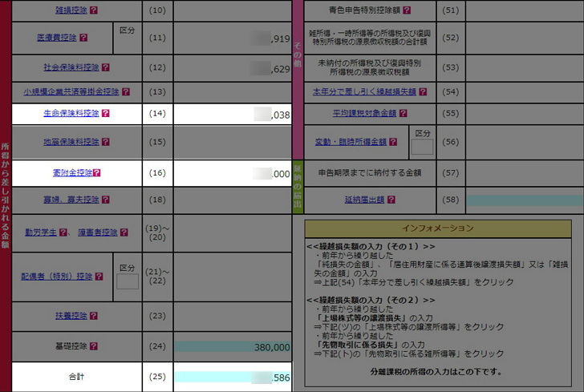Open help icon next to 医療費控除

[x=83, y=38]
